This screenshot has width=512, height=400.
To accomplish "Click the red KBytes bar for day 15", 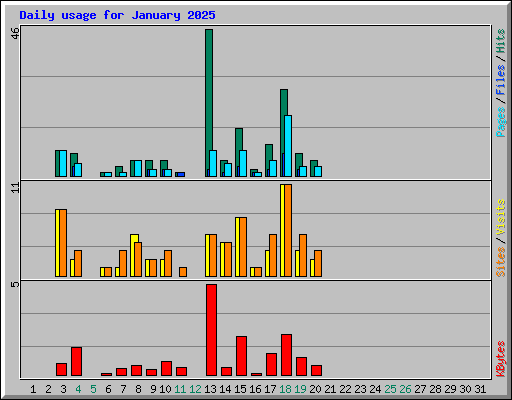I will tap(241, 356).
